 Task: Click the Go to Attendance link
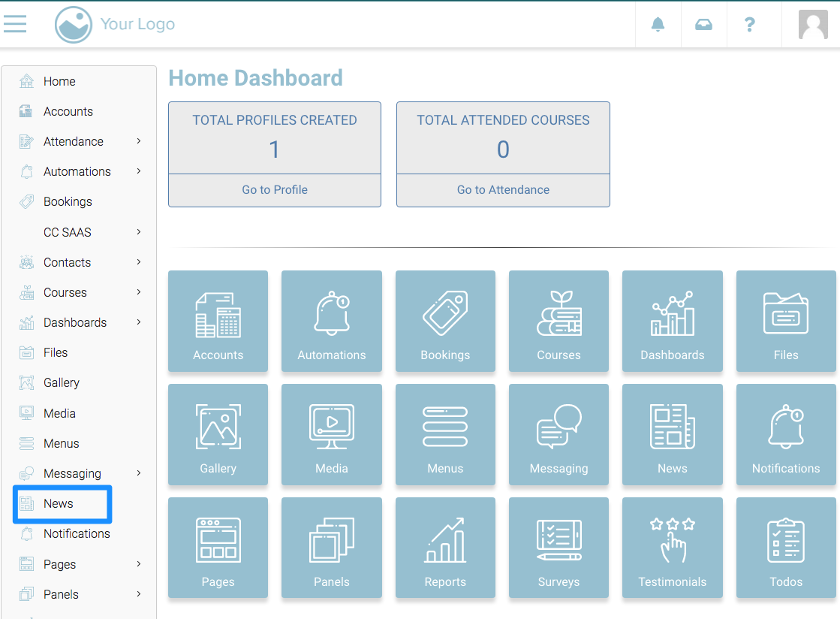pos(503,190)
